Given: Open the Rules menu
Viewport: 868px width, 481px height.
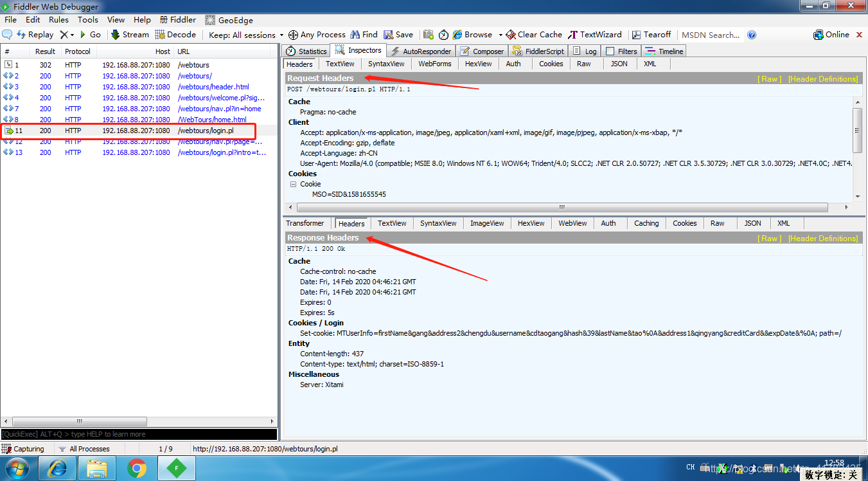Looking at the screenshot, I should pos(58,20).
